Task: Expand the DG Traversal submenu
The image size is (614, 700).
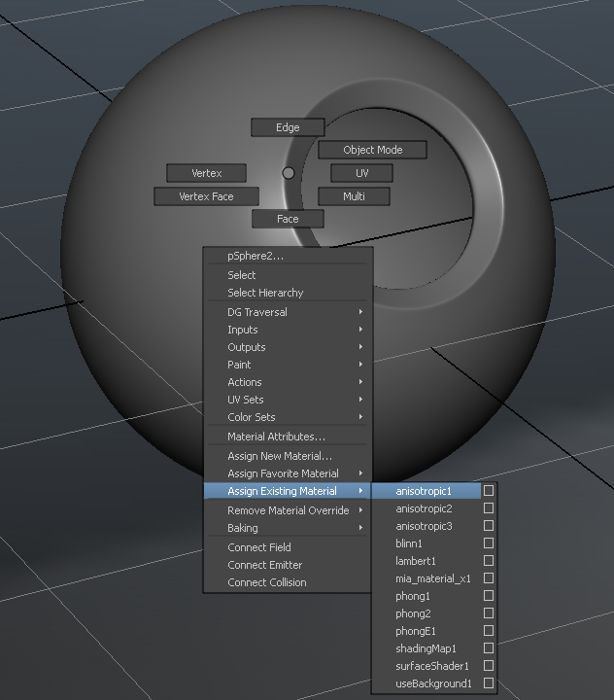Action: point(288,312)
